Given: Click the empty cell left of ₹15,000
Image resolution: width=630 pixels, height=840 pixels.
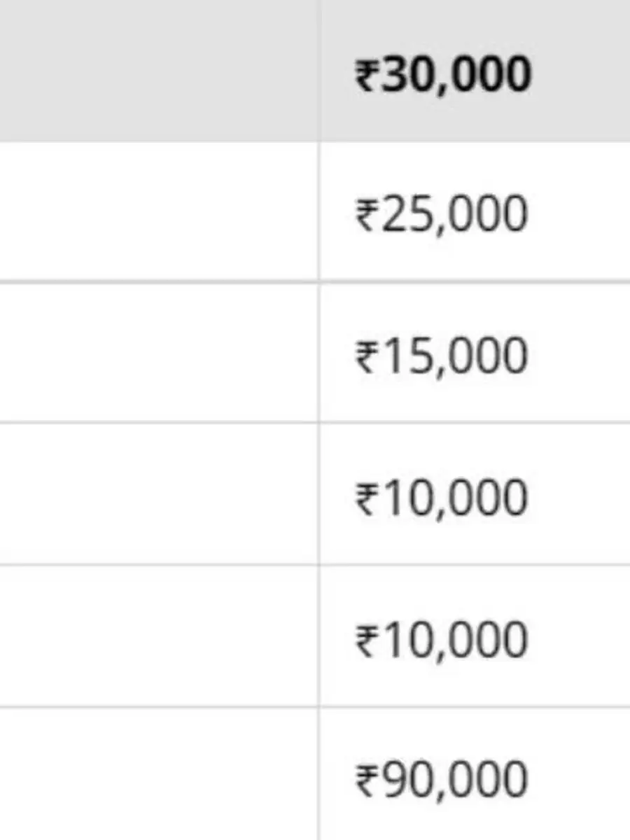Looking at the screenshot, I should pos(158,353).
